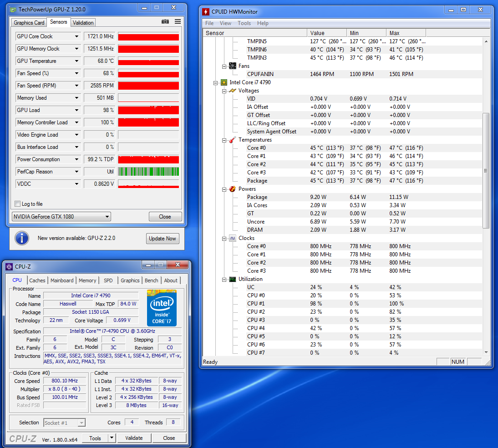Click the Utilization graph icon in HWMonitor

tap(233, 279)
